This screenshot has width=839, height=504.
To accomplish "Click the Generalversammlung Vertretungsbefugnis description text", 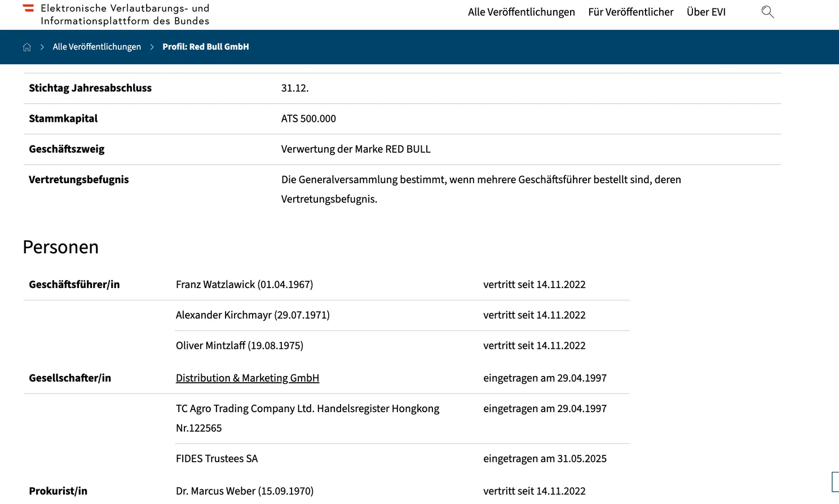I will [x=481, y=189].
